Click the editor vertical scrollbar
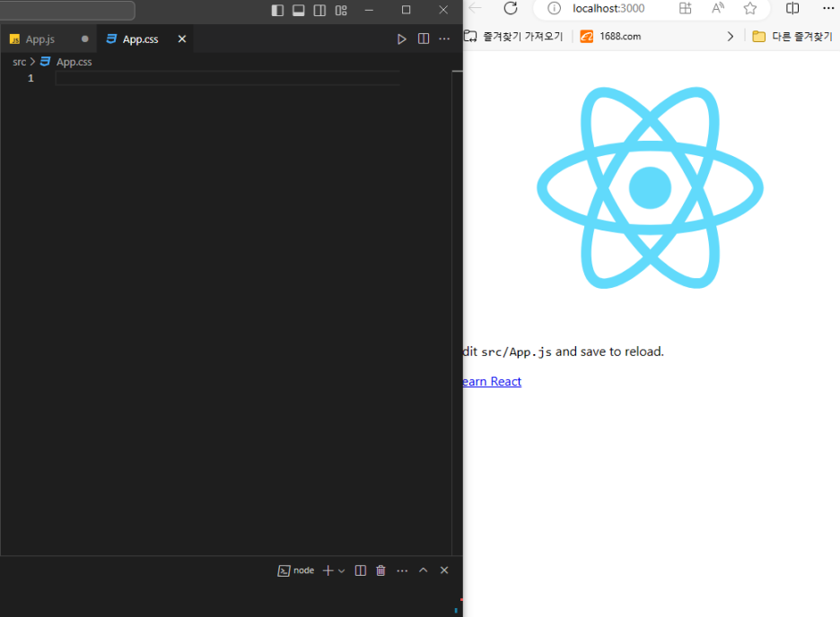 pos(457,313)
